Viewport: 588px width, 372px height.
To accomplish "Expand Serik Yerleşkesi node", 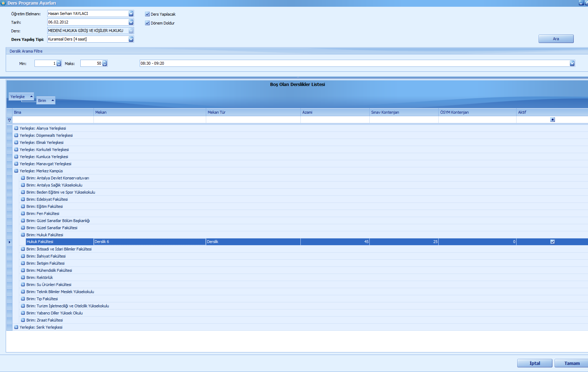I will click(16, 327).
